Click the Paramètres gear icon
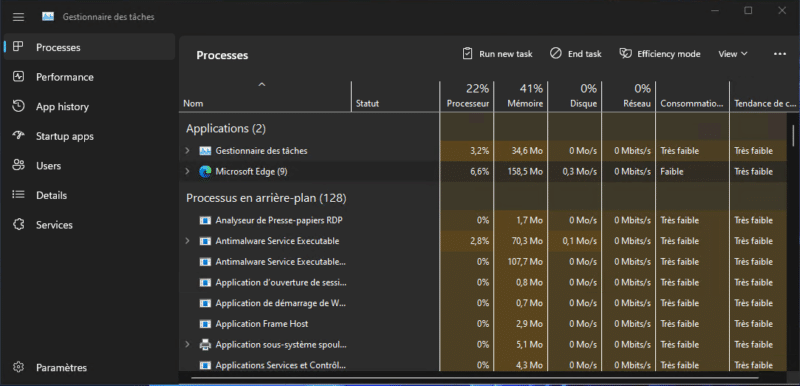The image size is (800, 386). pos(18,367)
